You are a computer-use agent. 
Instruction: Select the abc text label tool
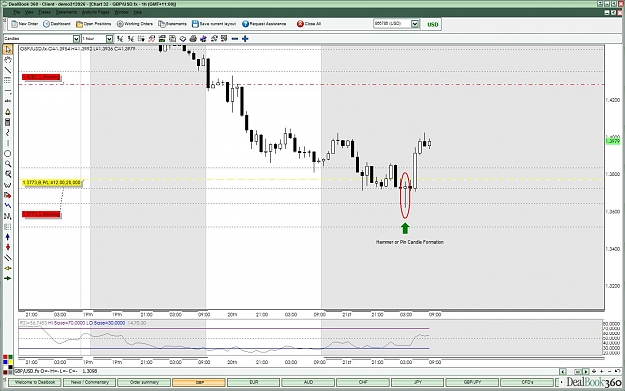pos(8,101)
